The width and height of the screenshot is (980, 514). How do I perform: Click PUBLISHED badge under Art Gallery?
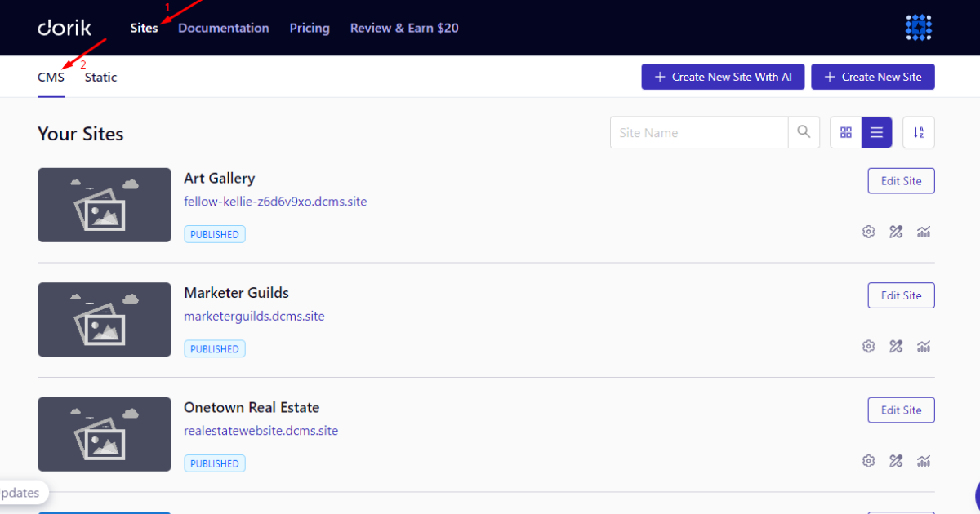pyautogui.click(x=215, y=234)
